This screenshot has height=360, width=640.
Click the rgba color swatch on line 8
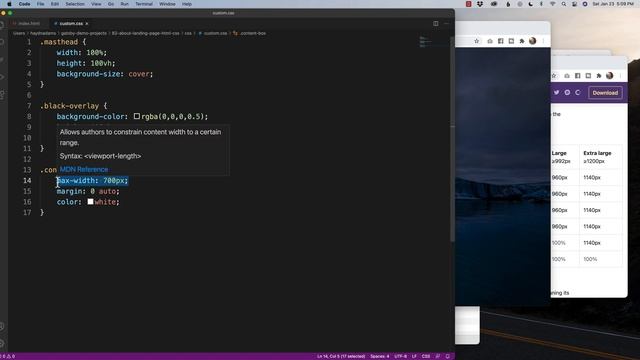click(x=137, y=116)
